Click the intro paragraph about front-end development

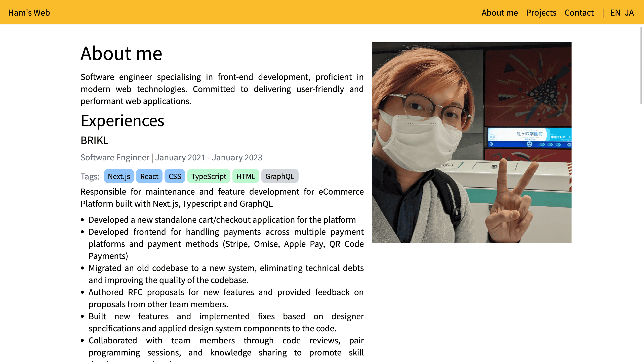(222, 89)
